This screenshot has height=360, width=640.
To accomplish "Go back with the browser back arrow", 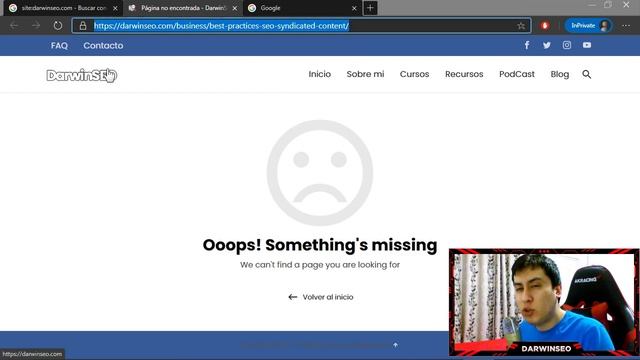I will [x=14, y=26].
